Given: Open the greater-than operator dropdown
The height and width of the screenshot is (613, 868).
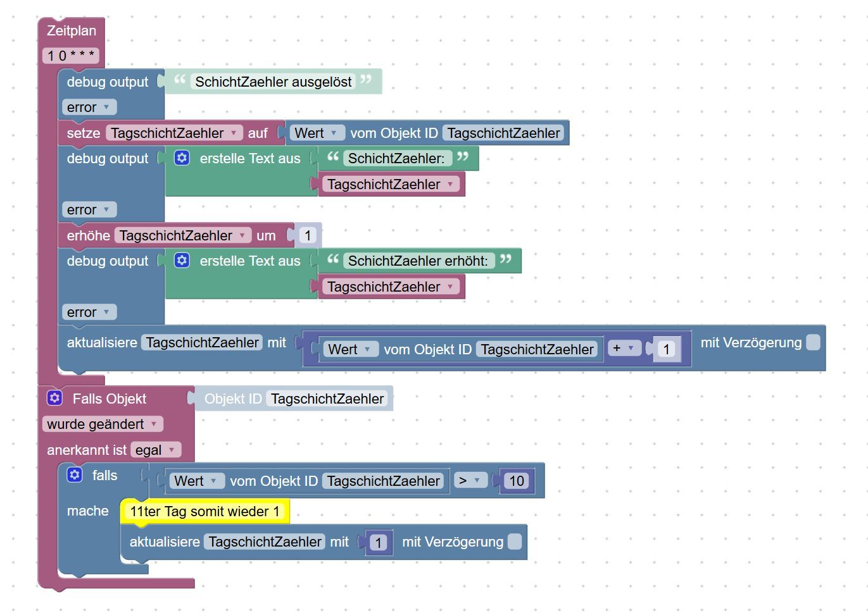Looking at the screenshot, I should (x=470, y=480).
